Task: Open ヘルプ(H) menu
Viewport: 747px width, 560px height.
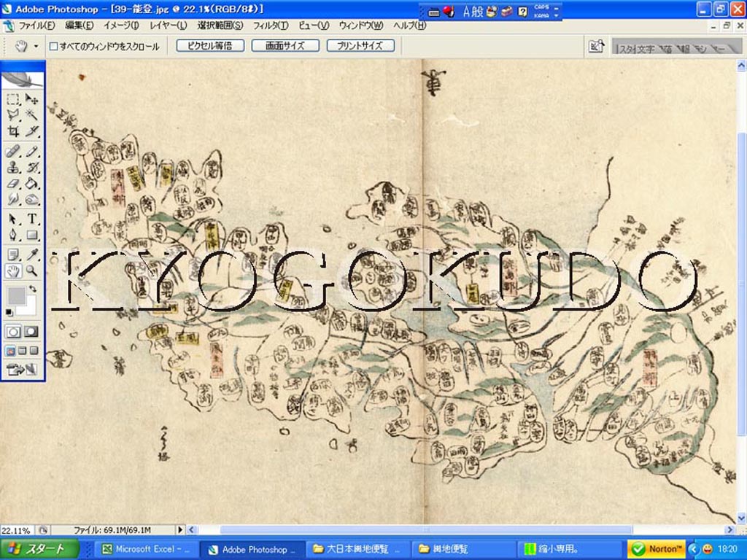Action: (x=410, y=26)
